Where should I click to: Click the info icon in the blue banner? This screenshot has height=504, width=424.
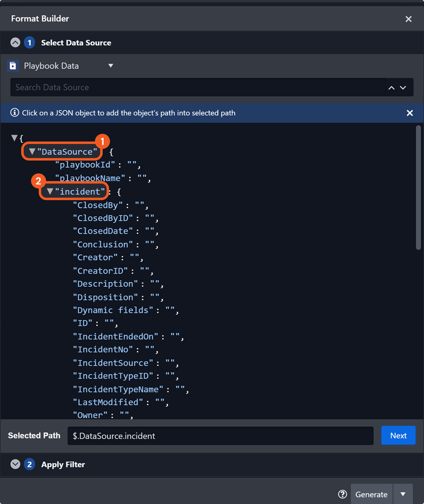tap(14, 113)
